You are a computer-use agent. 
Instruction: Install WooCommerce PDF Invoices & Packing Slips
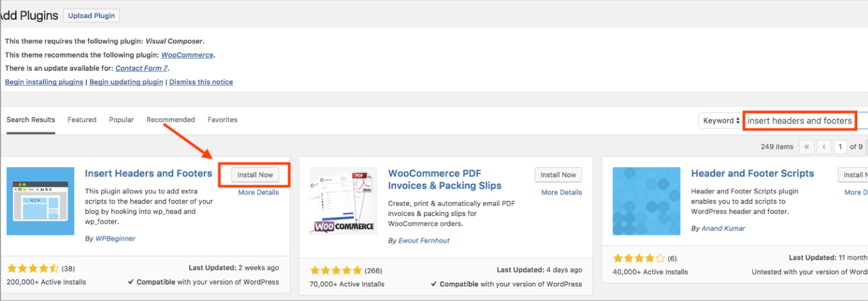point(558,175)
